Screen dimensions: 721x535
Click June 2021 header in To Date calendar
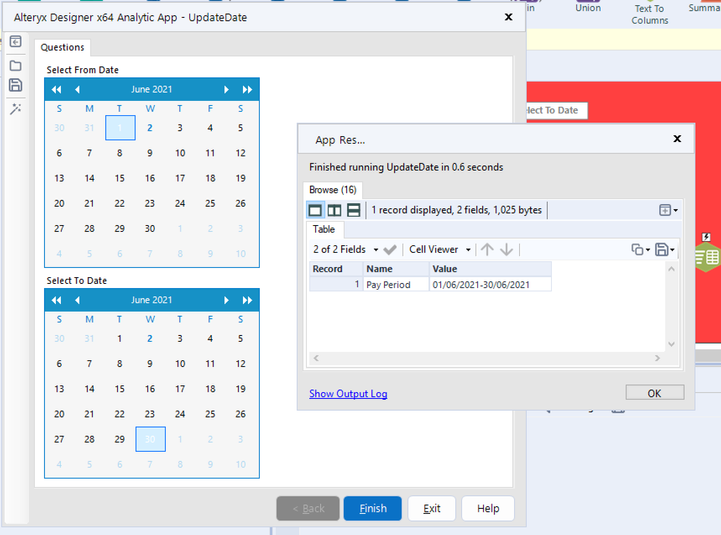(151, 300)
